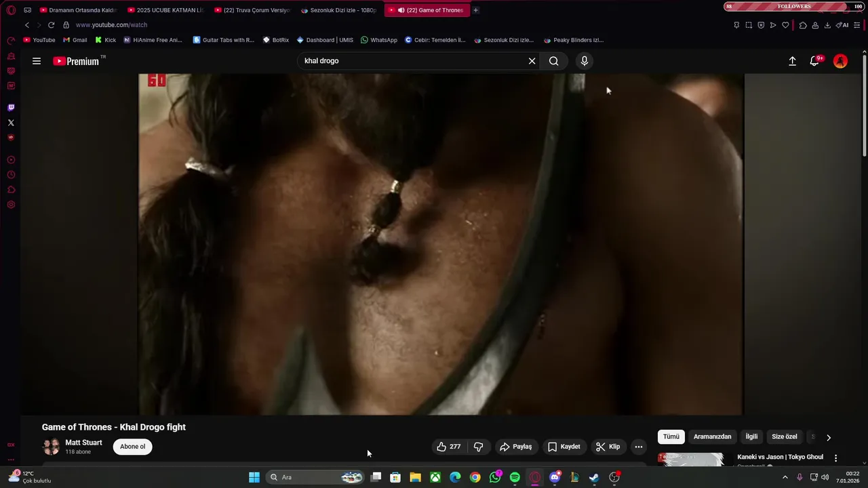Switch to 2025 UCUBE KATMAN tab
The image size is (868, 488).
pos(165,10)
